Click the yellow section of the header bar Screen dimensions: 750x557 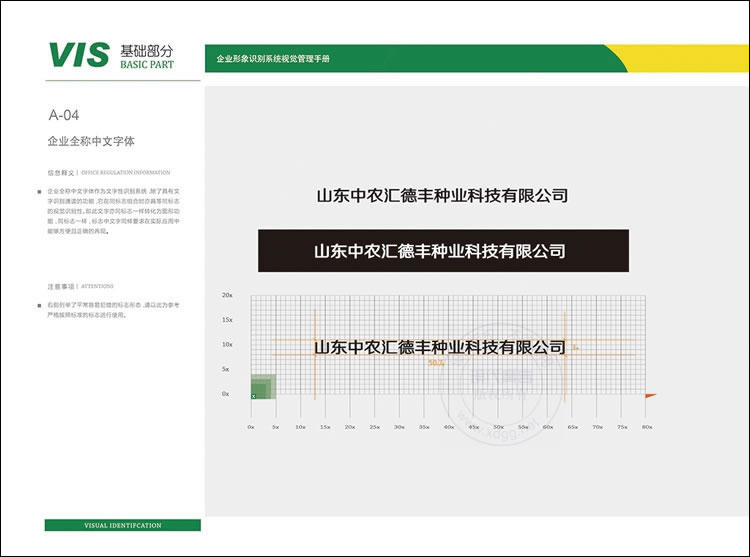680,58
